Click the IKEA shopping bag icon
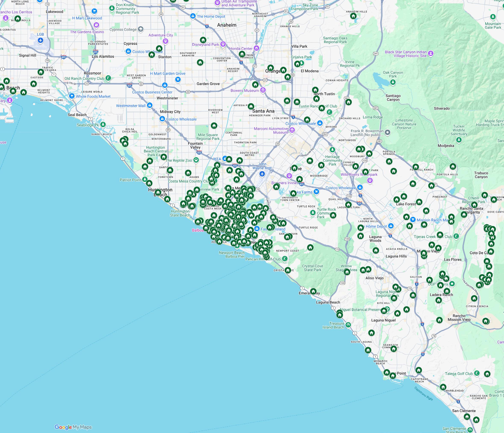Screen dimensions: 504x433 pos(224,159)
